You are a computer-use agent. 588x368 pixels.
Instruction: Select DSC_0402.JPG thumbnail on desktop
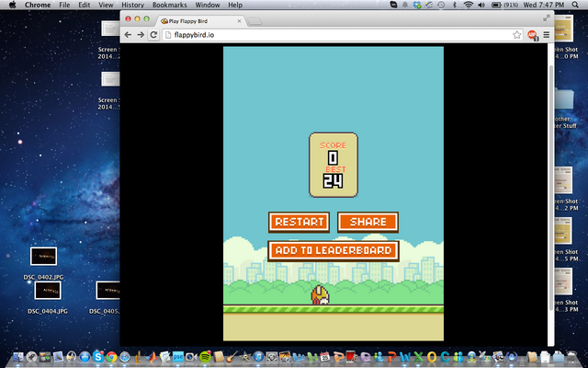(43, 256)
